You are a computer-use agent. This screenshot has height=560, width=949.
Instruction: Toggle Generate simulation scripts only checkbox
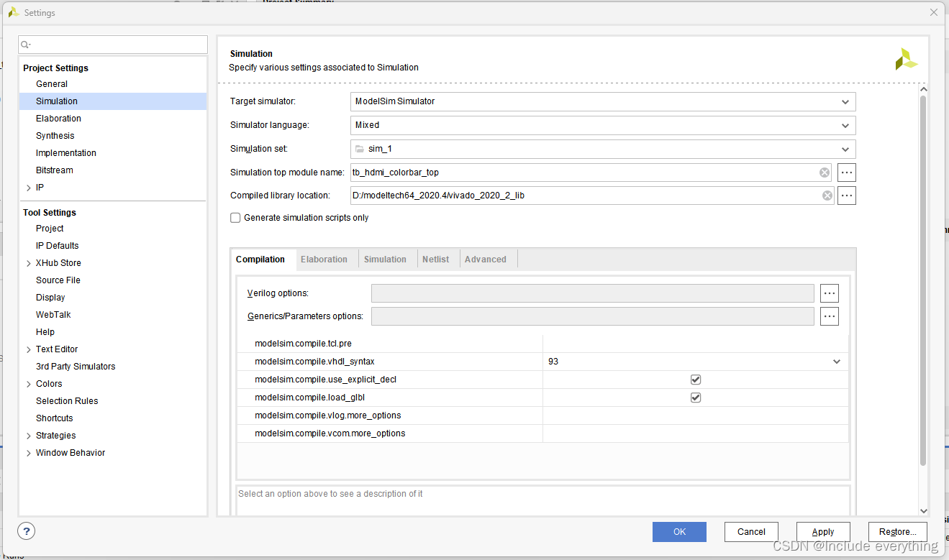click(x=235, y=218)
